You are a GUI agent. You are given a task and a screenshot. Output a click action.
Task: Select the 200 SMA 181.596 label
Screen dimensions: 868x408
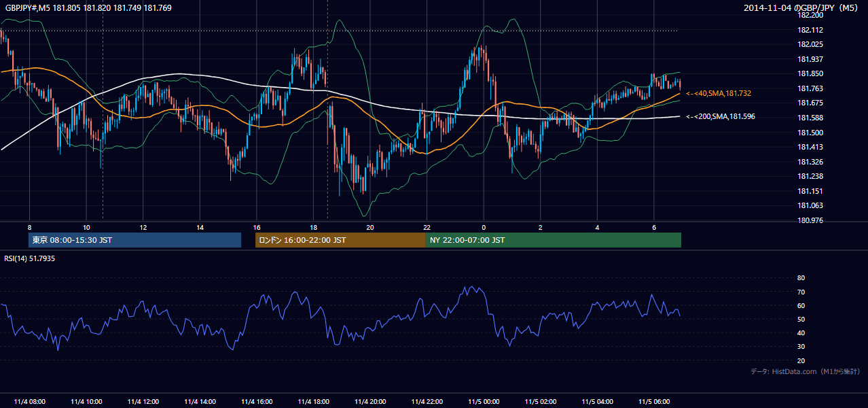pyautogui.click(x=721, y=117)
